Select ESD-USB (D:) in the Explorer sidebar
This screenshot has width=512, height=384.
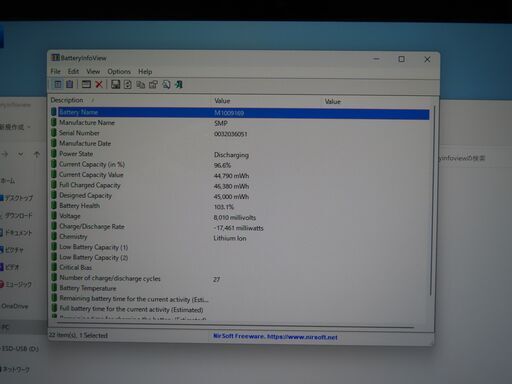tap(20, 349)
